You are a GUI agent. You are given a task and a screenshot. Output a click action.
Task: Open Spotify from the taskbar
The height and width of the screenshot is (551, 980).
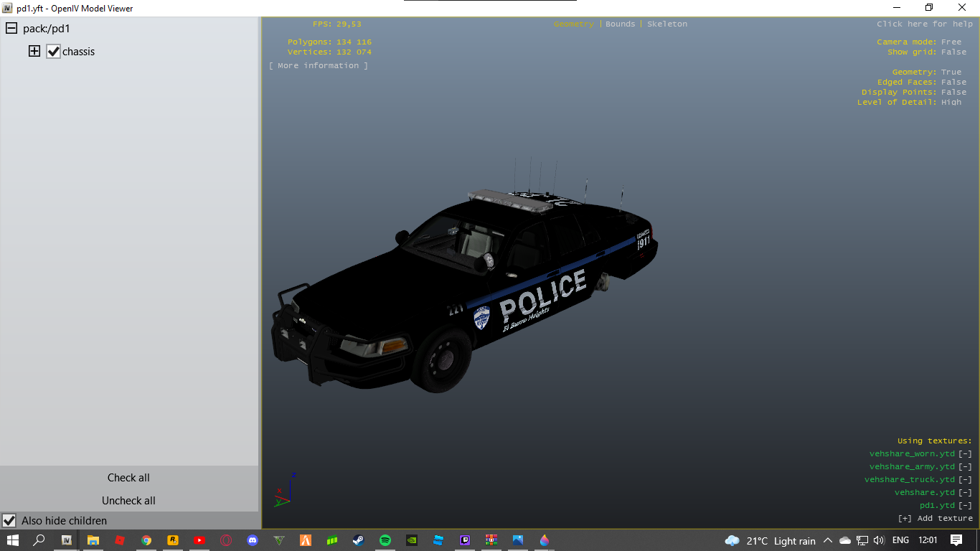(385, 540)
